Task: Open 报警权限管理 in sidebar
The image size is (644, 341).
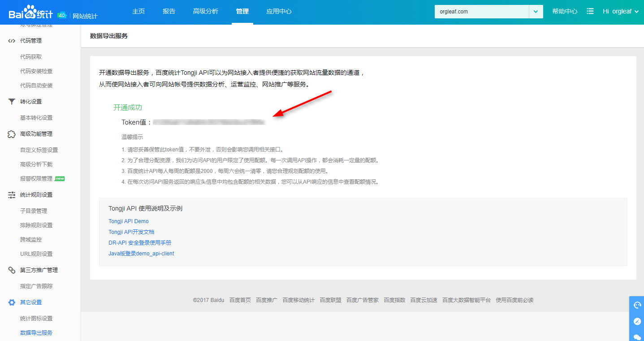Action: (36, 179)
